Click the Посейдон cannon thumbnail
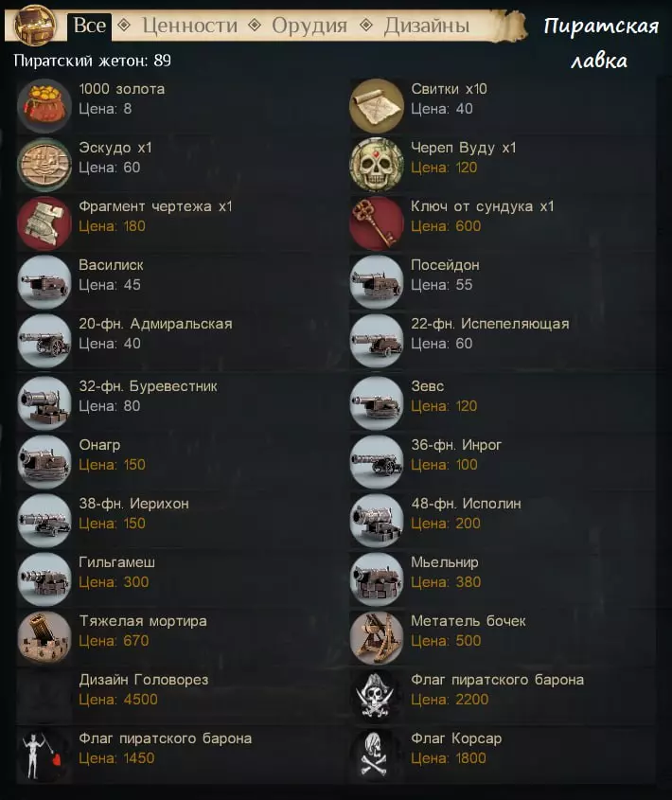This screenshot has height=800, width=672. (377, 281)
